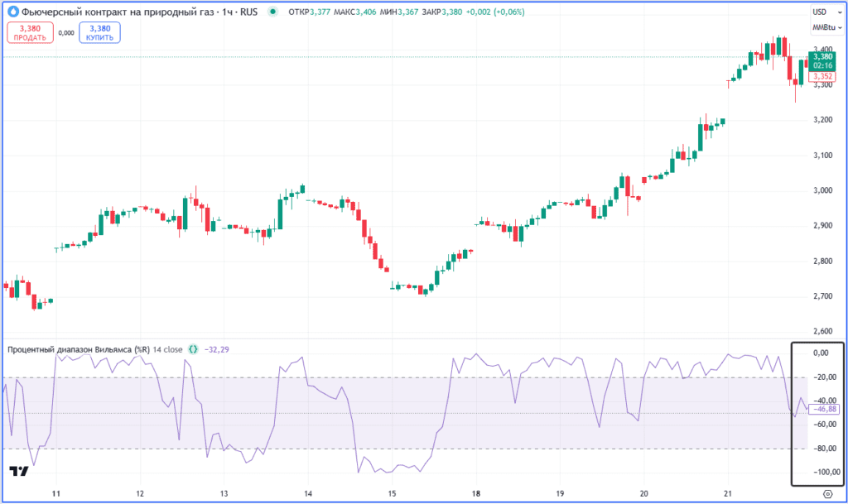Click the indicator title Процентный диапазон Вильямса (%R)

click(79, 349)
